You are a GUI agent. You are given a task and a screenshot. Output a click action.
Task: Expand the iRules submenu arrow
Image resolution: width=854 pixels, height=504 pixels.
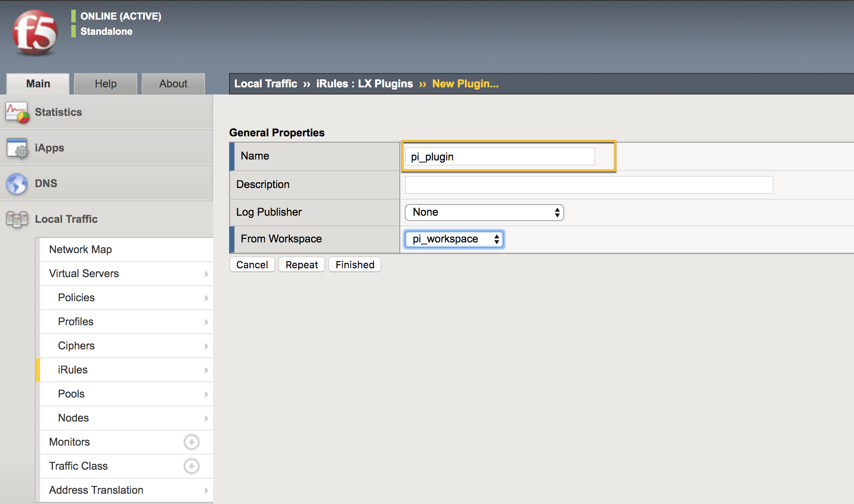pos(206,370)
